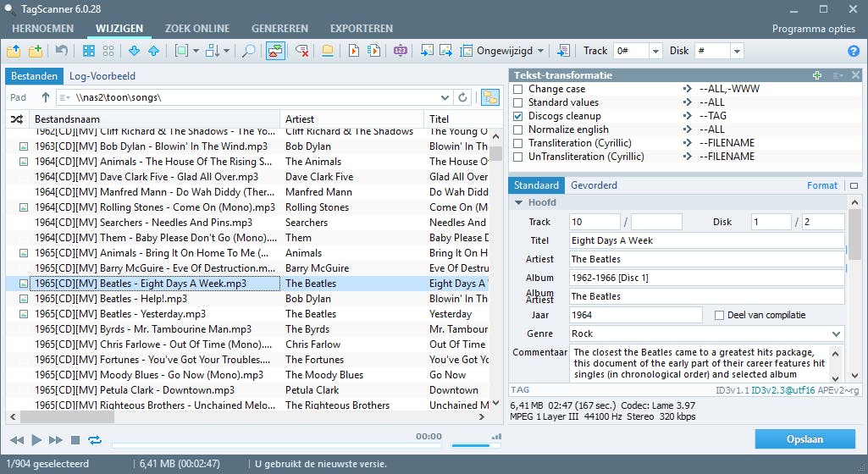
Task: Click the remove tags red X icon
Action: pos(301,51)
